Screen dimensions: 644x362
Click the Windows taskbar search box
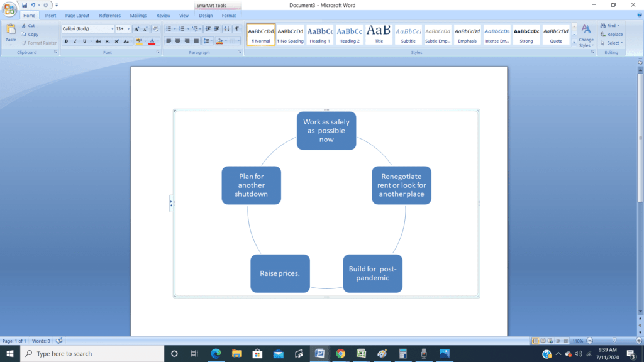(91, 354)
